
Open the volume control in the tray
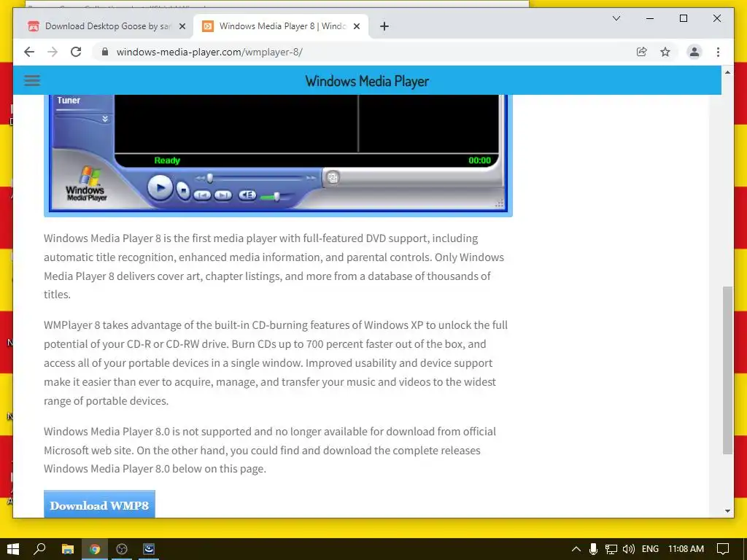pos(629,549)
